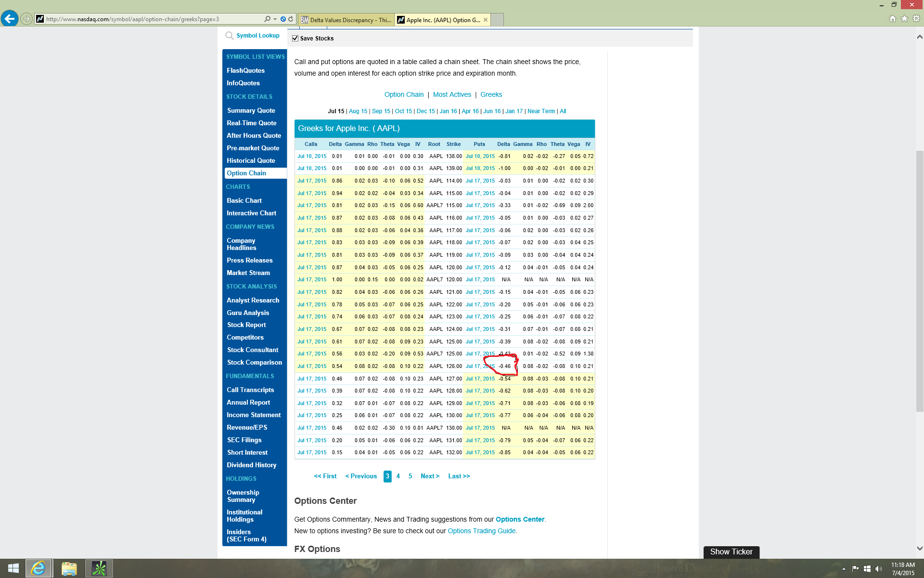Screen dimensions: 924x578
Task: Open the address bar autocomplete dropdown arrow
Action: [x=275, y=19]
